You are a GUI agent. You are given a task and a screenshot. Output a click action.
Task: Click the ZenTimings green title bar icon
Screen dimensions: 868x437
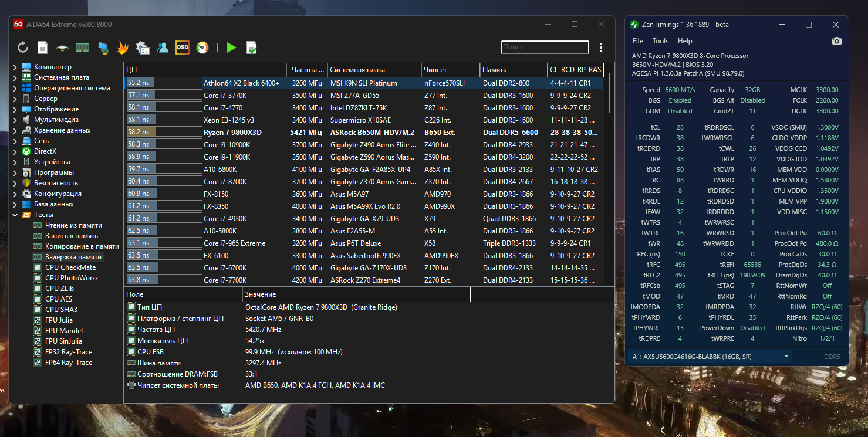click(634, 25)
